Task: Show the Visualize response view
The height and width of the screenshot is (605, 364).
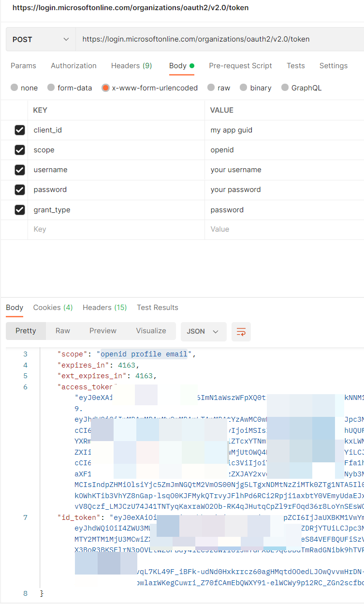Action: [151, 331]
